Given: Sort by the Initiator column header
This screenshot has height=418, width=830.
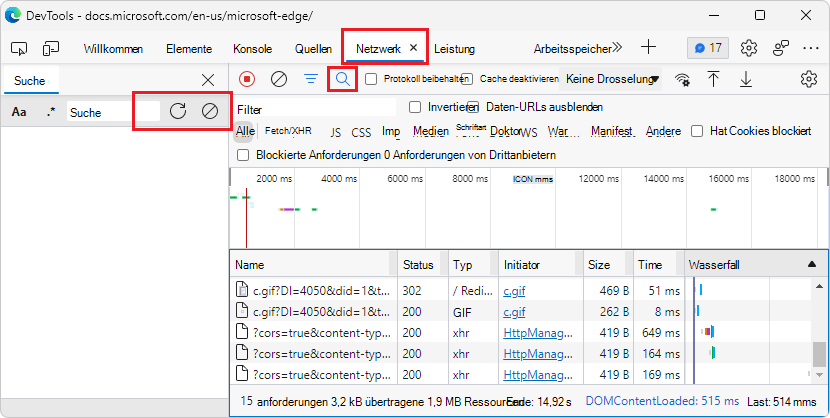Looking at the screenshot, I should (x=540, y=265).
